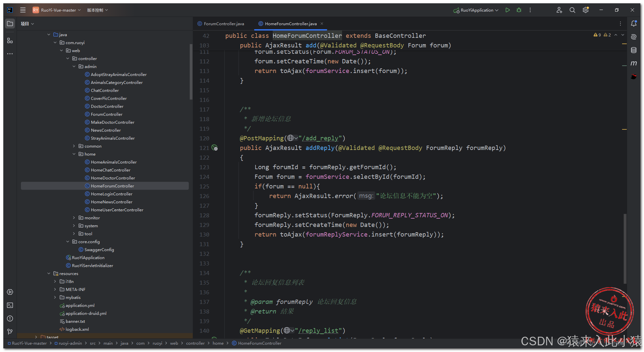
Task: Collapse the home package folder
Action: (x=74, y=154)
